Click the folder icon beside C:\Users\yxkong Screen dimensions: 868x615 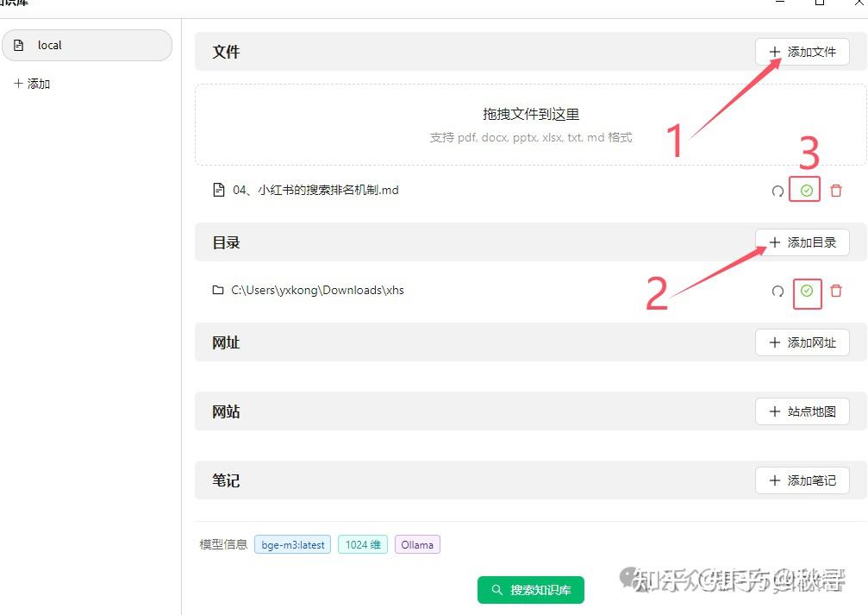pyautogui.click(x=218, y=290)
